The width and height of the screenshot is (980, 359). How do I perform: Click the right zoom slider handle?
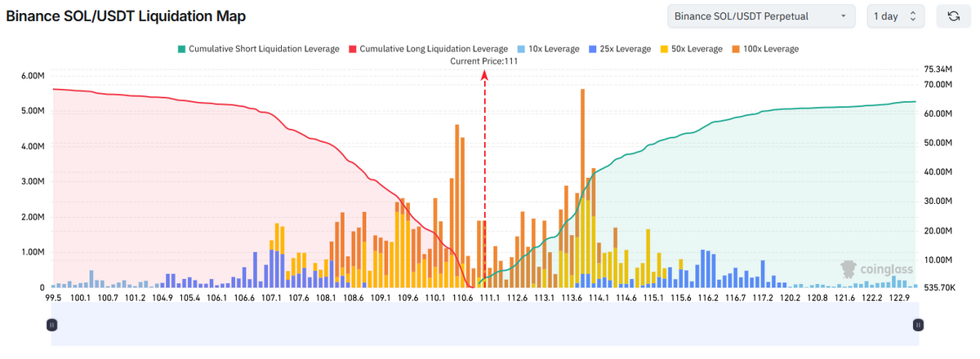pos(918,325)
